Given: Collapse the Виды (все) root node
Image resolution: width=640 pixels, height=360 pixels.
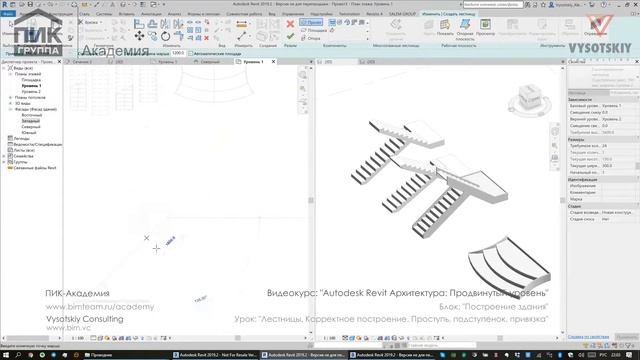Looking at the screenshot, I should pos(4,68).
